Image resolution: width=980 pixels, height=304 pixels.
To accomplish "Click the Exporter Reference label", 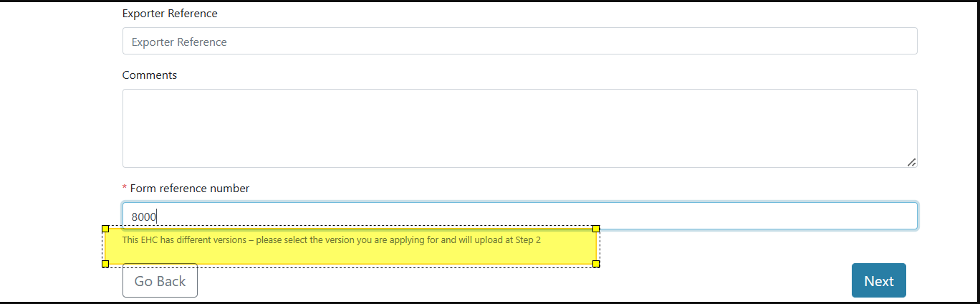I will [170, 14].
